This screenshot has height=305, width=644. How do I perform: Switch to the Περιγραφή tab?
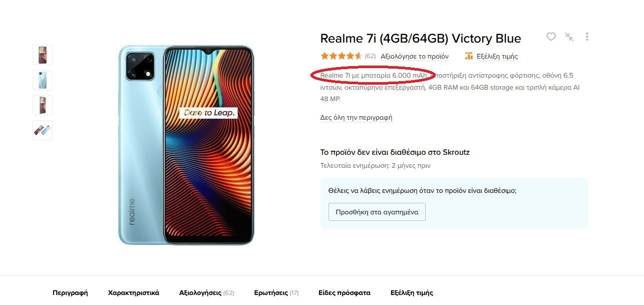[x=70, y=293]
